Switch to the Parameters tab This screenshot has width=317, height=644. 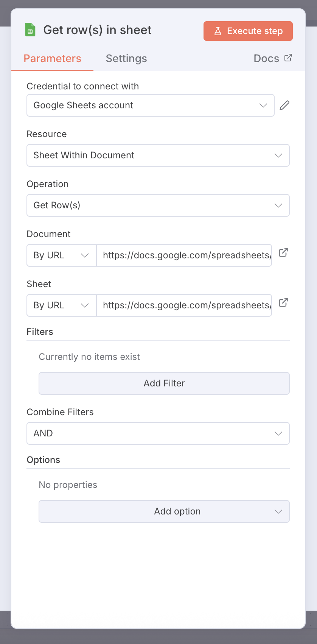coord(52,59)
